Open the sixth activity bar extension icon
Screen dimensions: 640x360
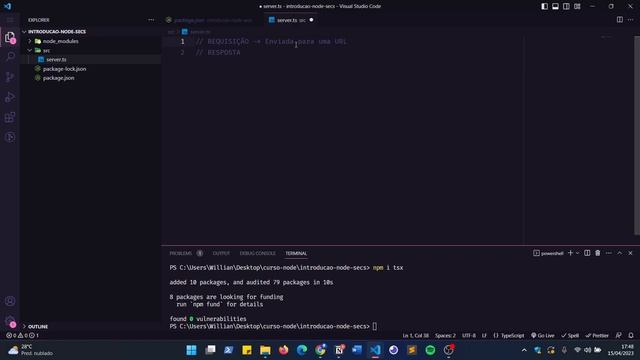10,137
